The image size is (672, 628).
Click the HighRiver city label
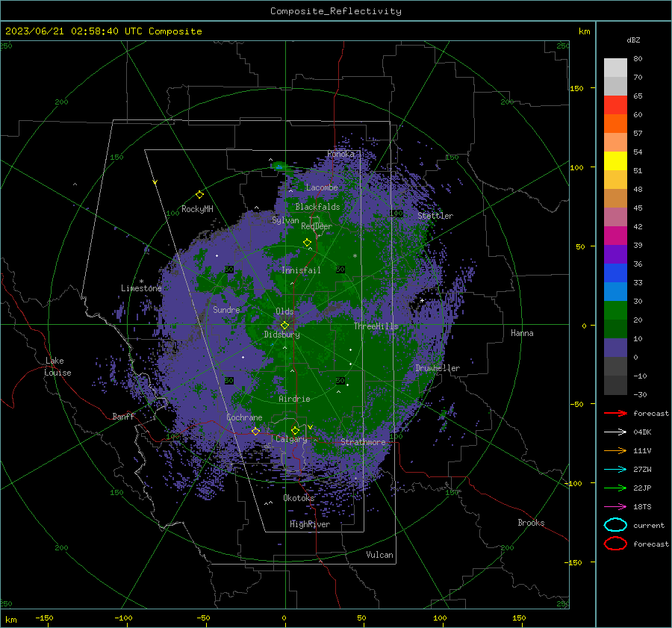point(310,524)
